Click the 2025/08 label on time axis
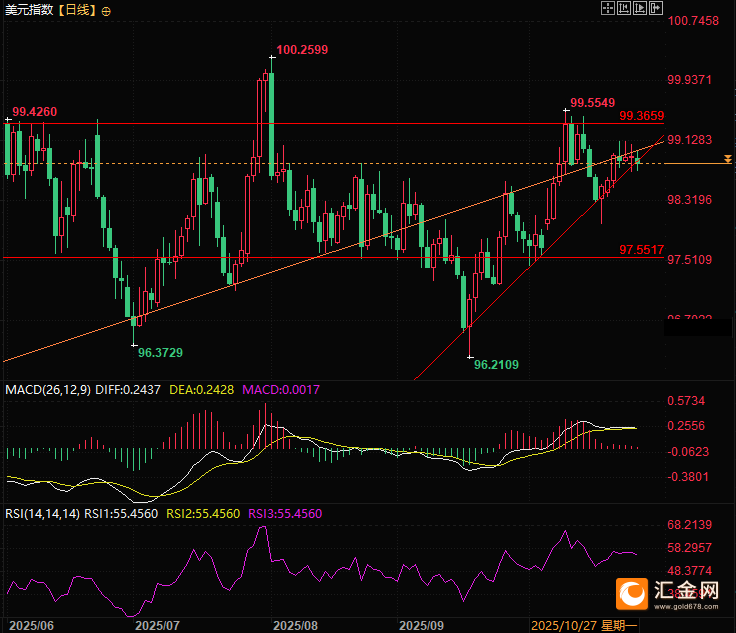This screenshot has width=736, height=633. [295, 624]
